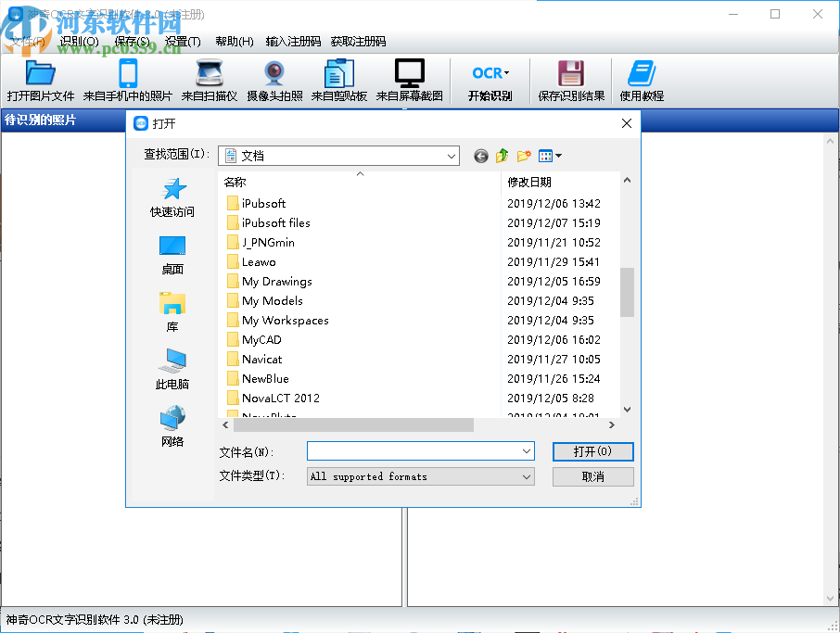Select Quick Access in places bar
The image size is (840, 633).
point(172,197)
